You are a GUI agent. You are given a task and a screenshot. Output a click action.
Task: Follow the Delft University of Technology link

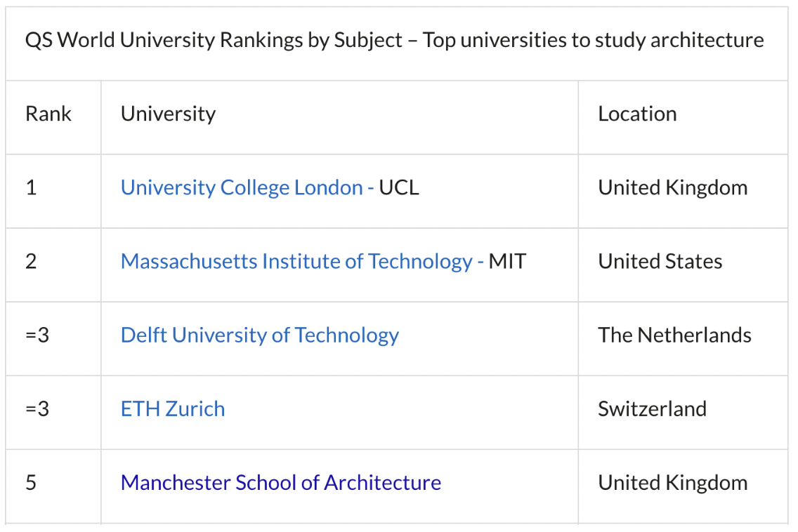[259, 335]
